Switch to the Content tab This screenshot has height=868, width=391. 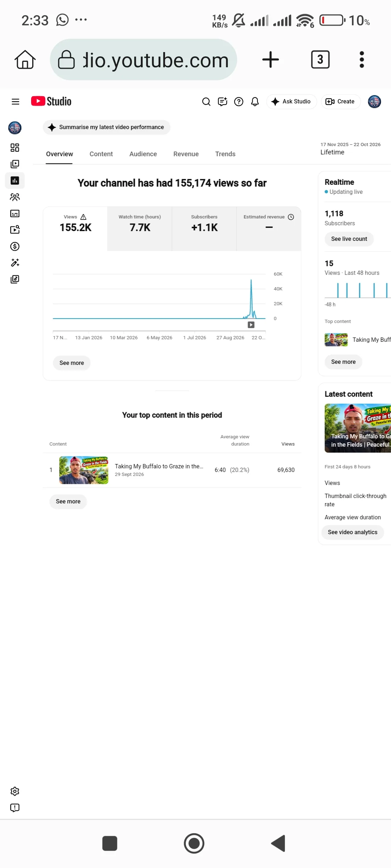click(x=101, y=154)
